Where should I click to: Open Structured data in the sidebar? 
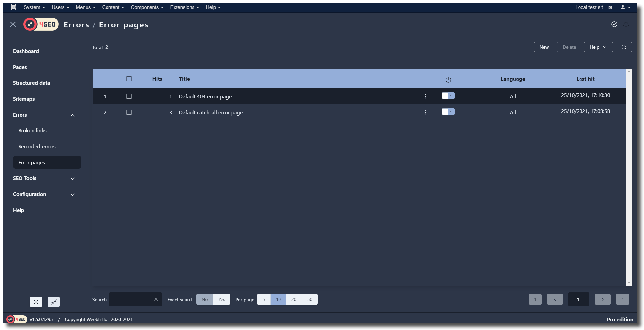pyautogui.click(x=31, y=83)
